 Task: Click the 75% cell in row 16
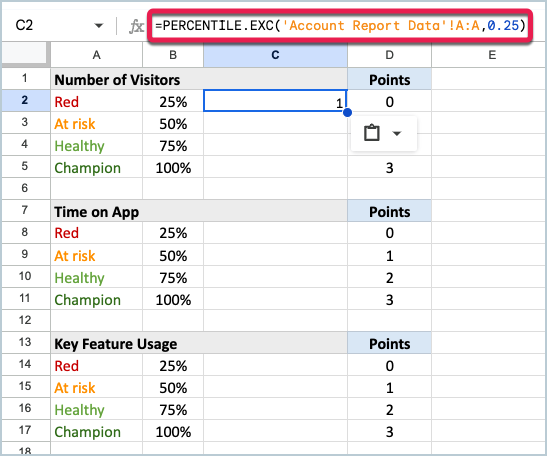[173, 410]
